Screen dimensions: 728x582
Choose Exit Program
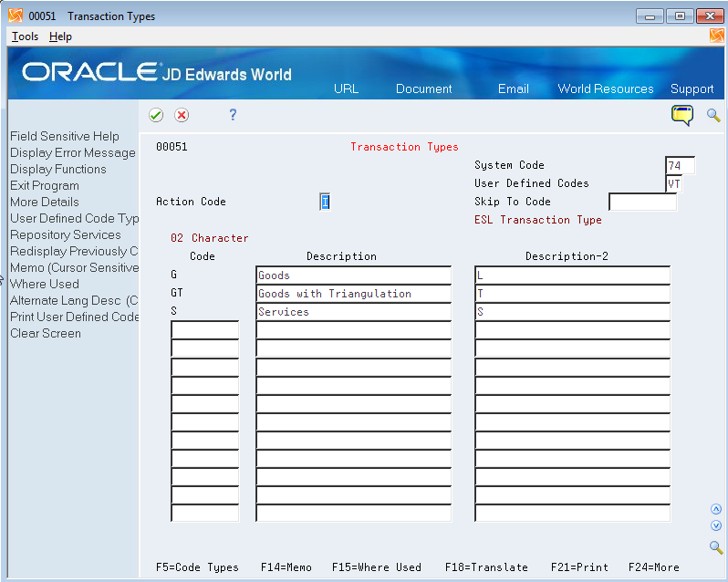click(x=45, y=186)
